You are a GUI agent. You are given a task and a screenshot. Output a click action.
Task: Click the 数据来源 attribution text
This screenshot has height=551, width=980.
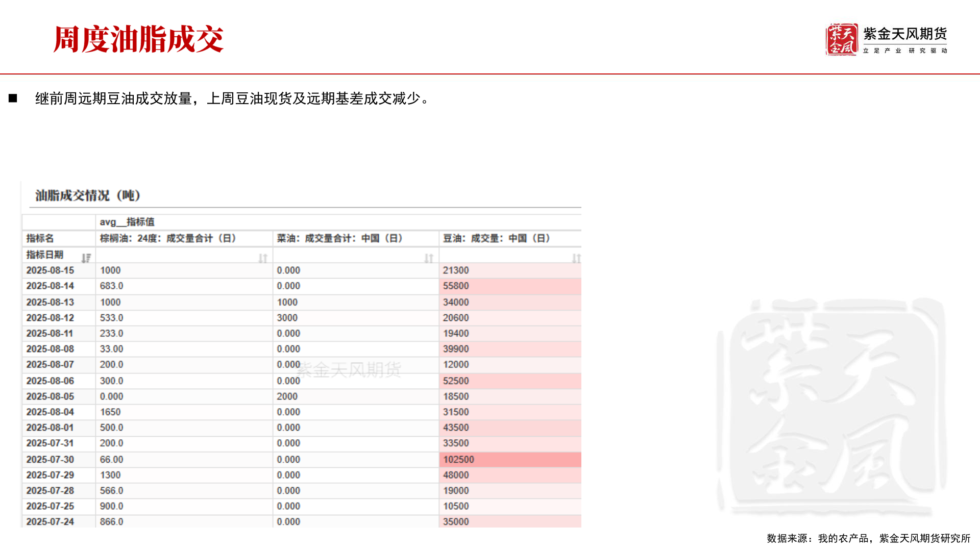pyautogui.click(x=869, y=537)
